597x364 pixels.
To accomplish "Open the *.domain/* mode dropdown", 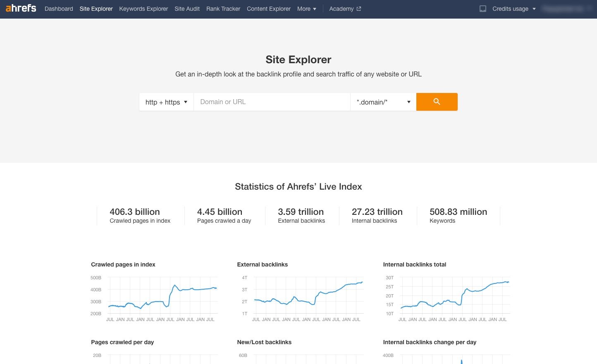I will (x=383, y=102).
